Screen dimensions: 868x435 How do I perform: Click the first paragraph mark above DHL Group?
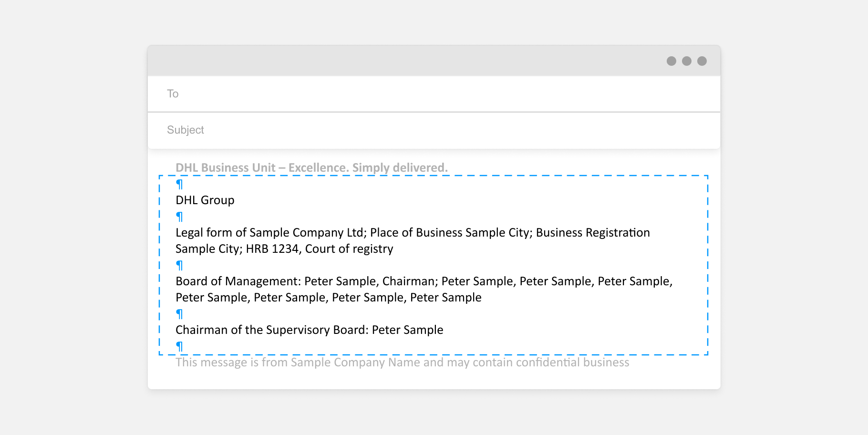(x=179, y=184)
